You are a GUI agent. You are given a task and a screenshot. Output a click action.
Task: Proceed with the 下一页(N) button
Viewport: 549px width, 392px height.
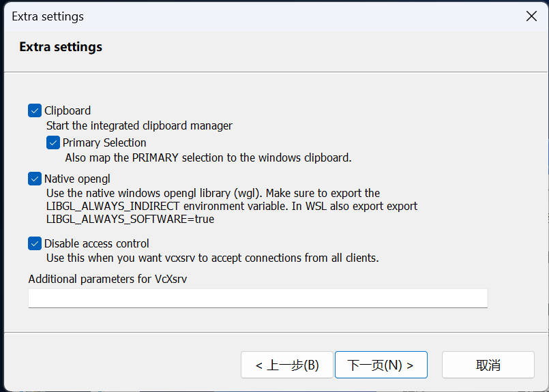[381, 365]
